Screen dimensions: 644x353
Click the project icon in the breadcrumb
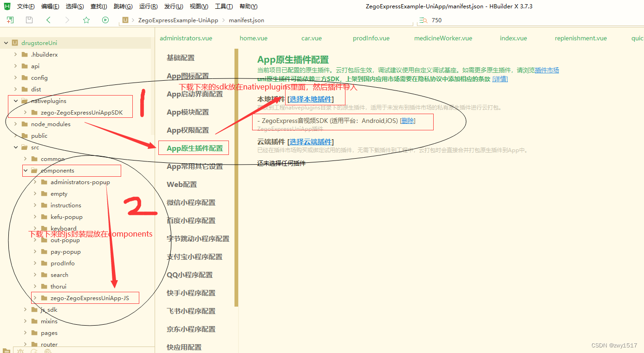point(125,20)
